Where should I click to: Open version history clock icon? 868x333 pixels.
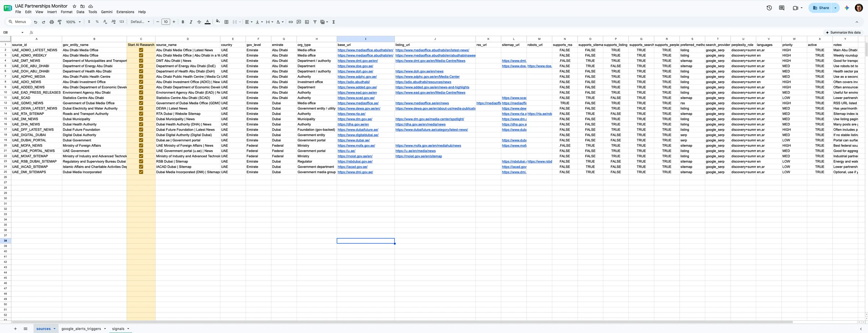pos(769,8)
